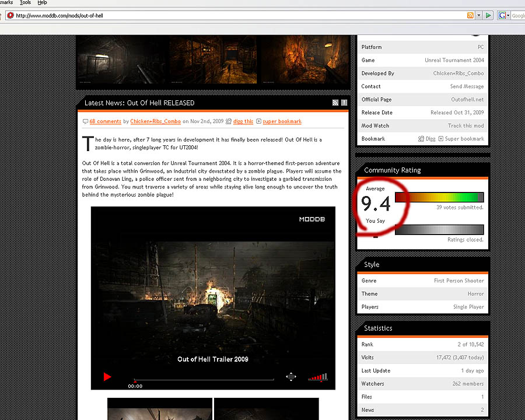Click the exclamation report icon in the news header

coord(344,103)
